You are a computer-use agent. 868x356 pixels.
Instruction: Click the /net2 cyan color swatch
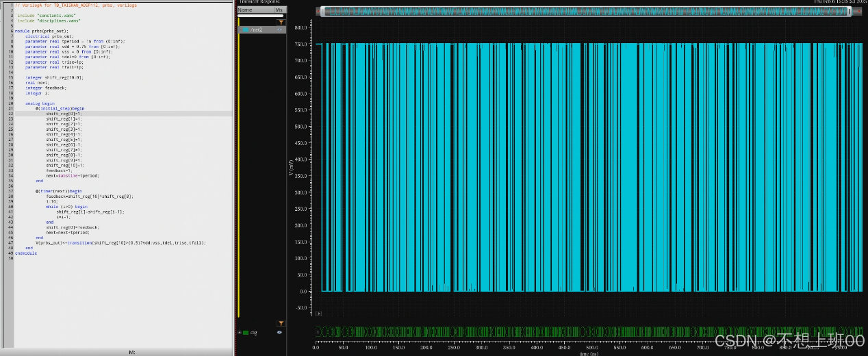coord(245,30)
